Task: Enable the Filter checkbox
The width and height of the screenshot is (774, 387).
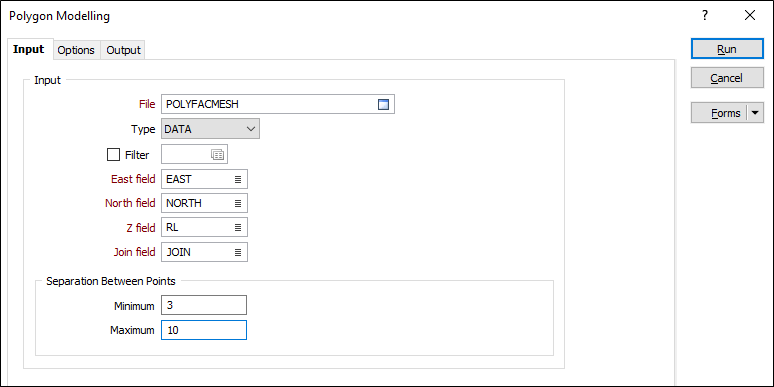Action: click(114, 155)
